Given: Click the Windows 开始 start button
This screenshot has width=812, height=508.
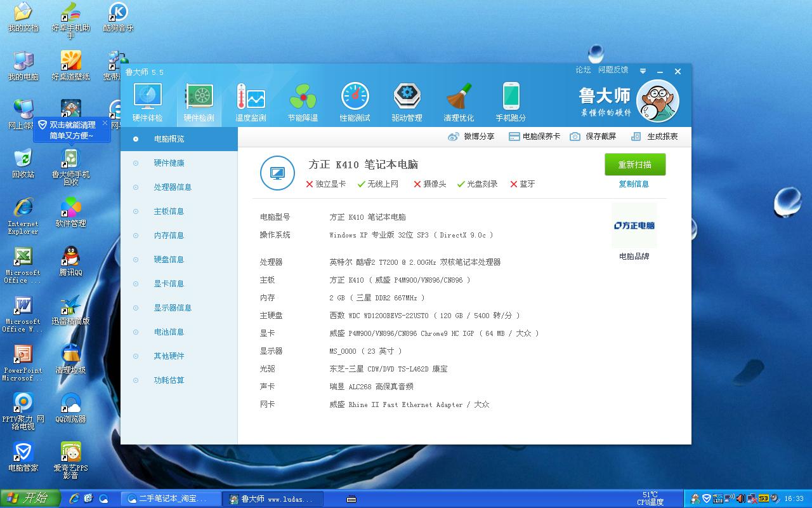Looking at the screenshot, I should point(30,498).
